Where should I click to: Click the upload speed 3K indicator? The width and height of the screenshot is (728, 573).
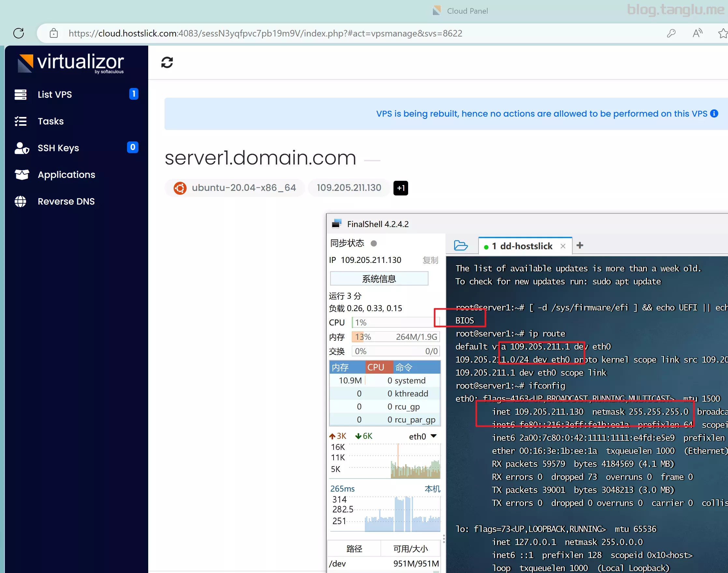click(x=337, y=436)
